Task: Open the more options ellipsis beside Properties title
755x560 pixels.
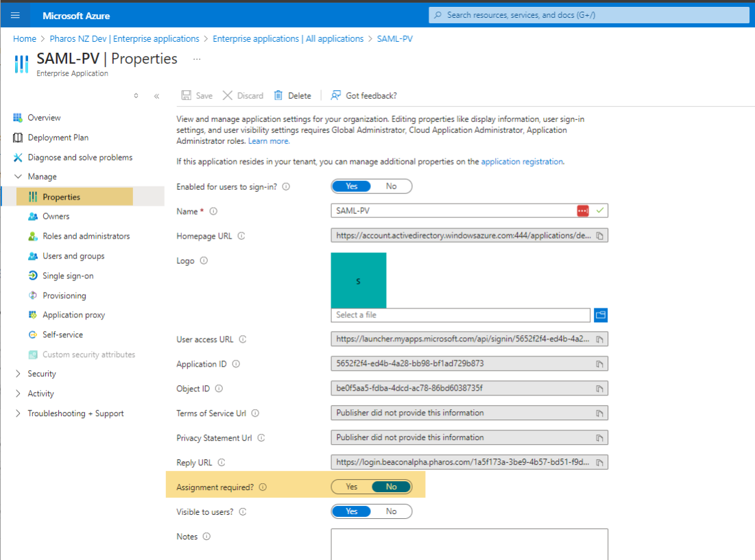Action: tap(196, 59)
